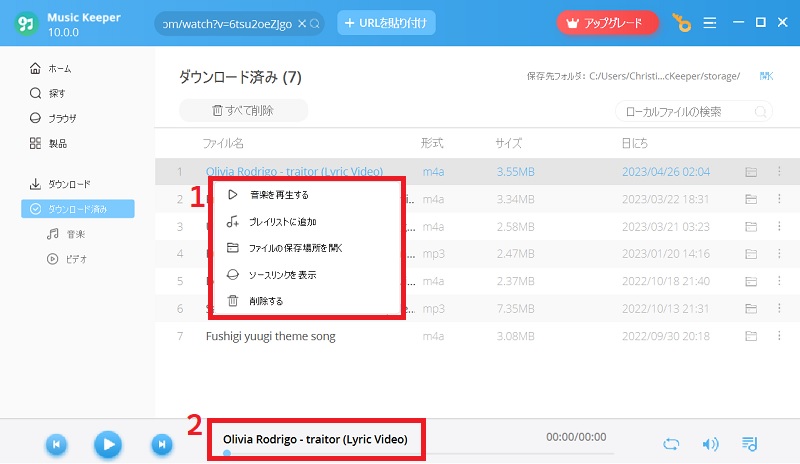The image size is (800, 464).
Task: Open folder icon for 2023/03/22 row
Action: point(751,200)
